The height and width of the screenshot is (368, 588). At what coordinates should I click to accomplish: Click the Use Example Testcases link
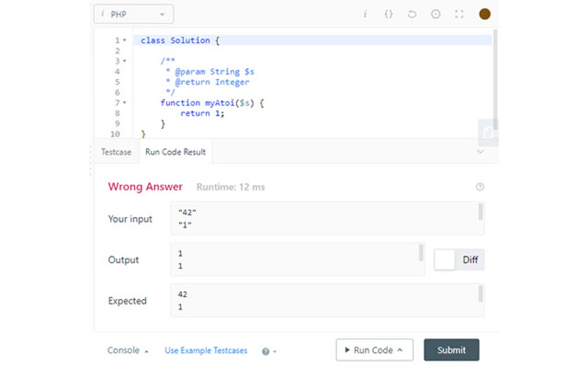(x=206, y=350)
